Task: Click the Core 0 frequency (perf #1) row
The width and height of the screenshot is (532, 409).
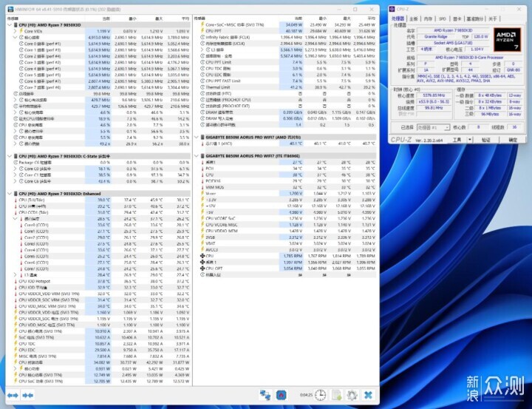Action: tap(98, 44)
